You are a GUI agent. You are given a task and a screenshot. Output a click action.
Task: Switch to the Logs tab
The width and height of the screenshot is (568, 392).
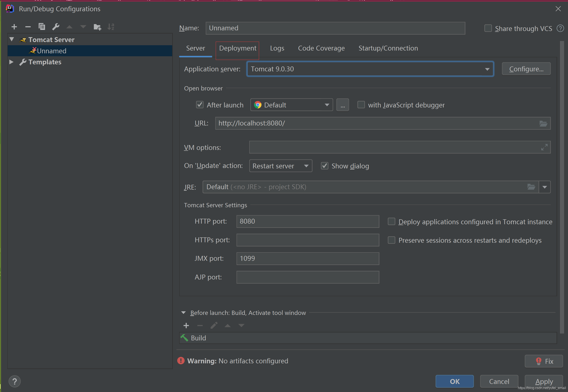pyautogui.click(x=277, y=48)
